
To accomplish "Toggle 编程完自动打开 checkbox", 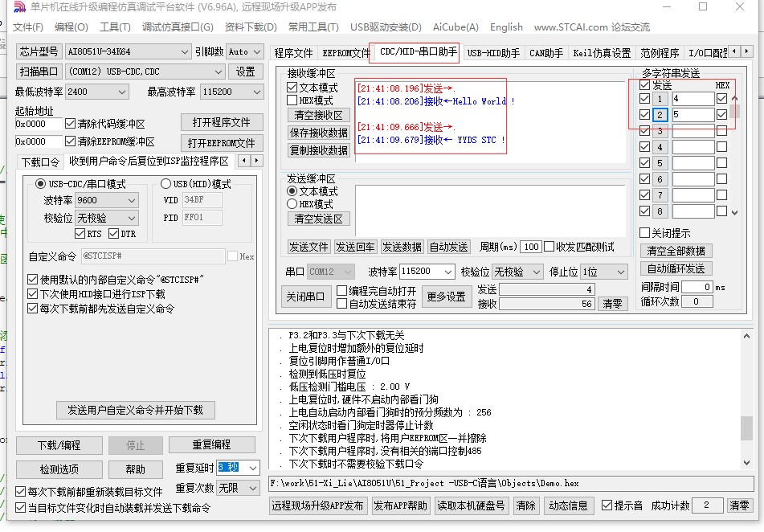I will click(341, 291).
